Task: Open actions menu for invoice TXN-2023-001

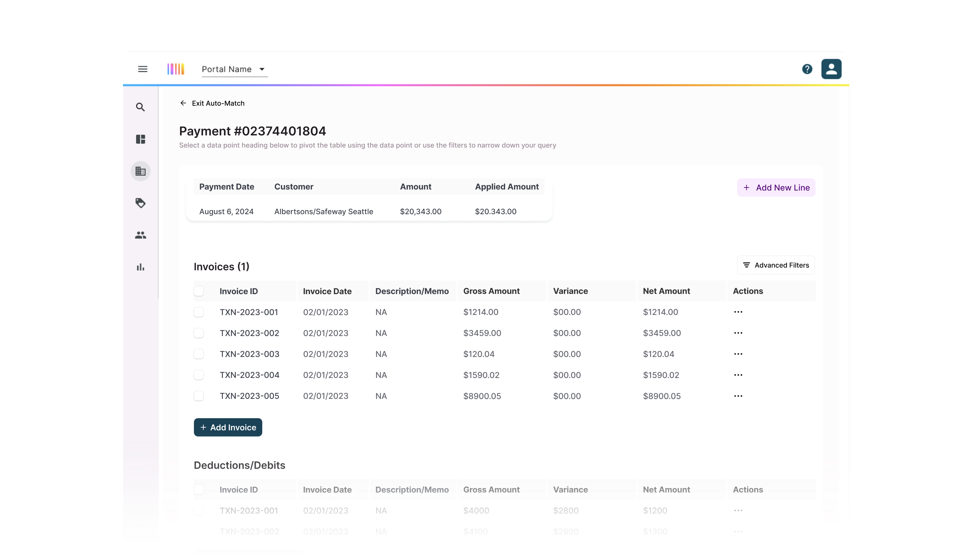Action: [738, 312]
